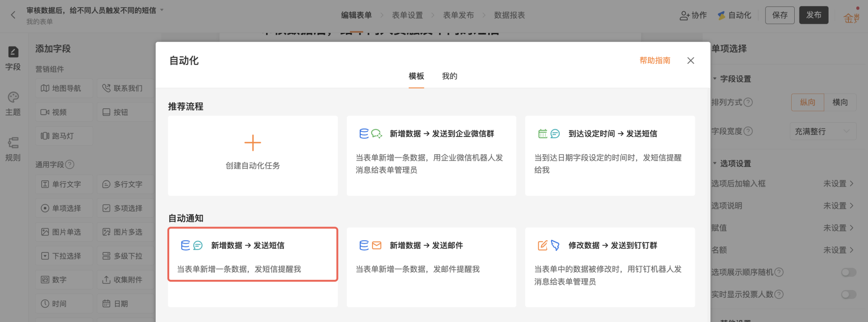Add 日期 date field
The width and height of the screenshot is (868, 322).
(126, 303)
